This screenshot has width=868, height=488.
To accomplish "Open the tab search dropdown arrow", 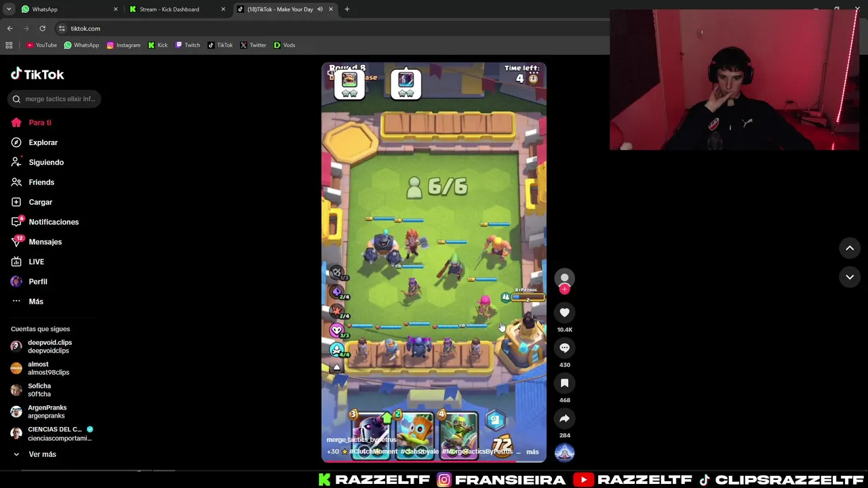I will 9,9.
